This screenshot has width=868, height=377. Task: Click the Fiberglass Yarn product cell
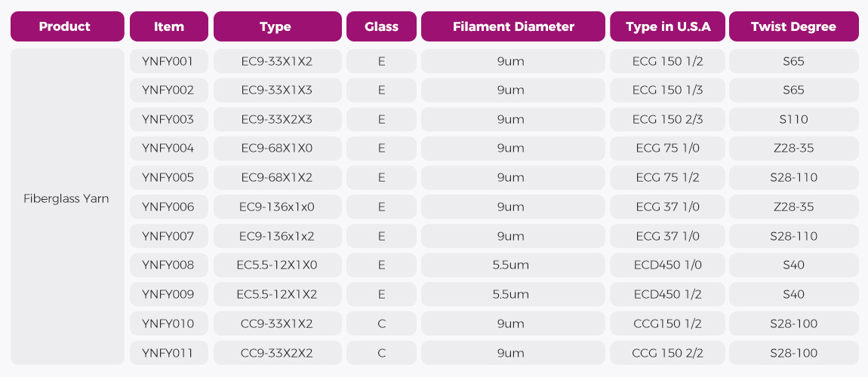pos(66,199)
